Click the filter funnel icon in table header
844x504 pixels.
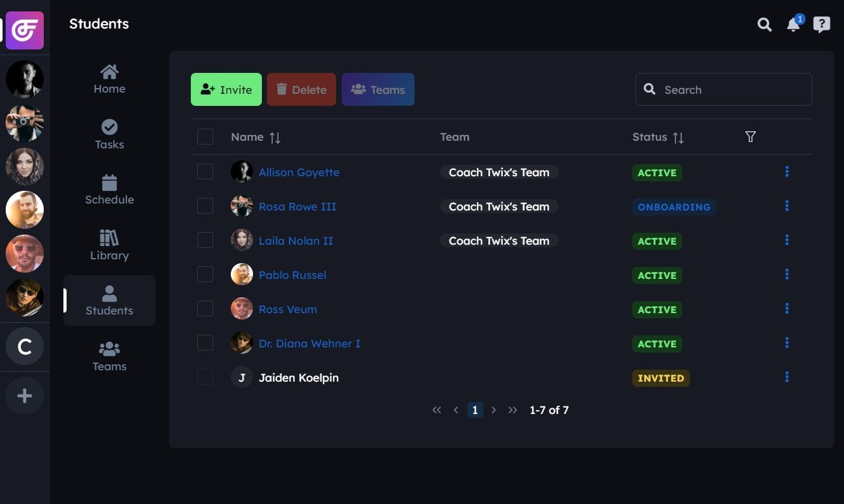pos(750,137)
